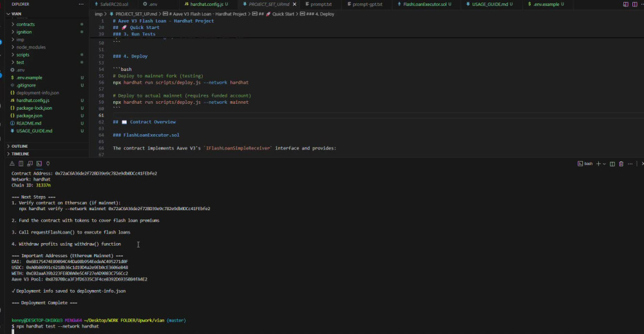The image size is (644, 334).
Task: Click the EXPLORER panel title
Action: coord(20,4)
